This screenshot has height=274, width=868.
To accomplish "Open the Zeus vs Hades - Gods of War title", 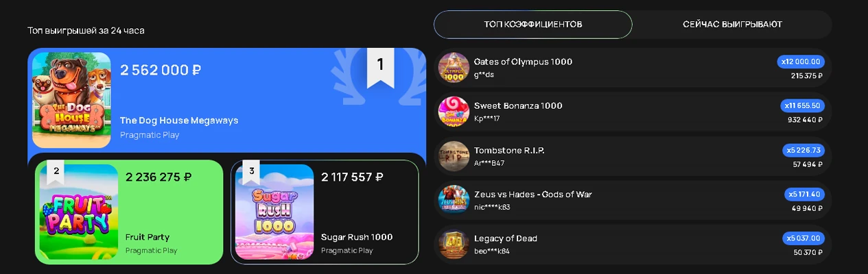I will 533,195.
